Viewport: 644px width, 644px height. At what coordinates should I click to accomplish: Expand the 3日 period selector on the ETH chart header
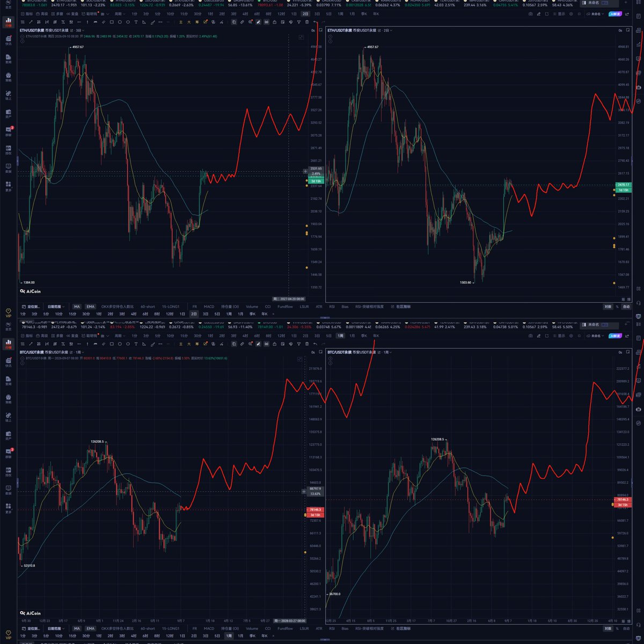tap(79, 31)
